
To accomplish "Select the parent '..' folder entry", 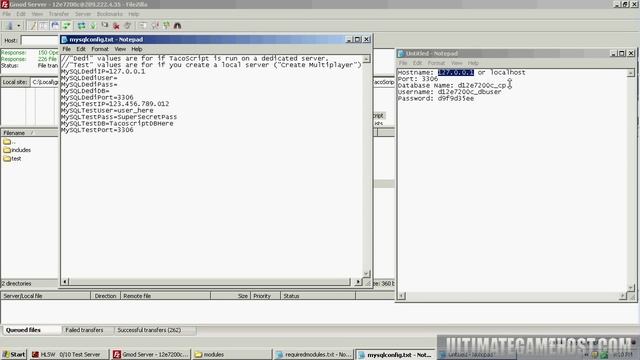I will (x=9, y=142).
